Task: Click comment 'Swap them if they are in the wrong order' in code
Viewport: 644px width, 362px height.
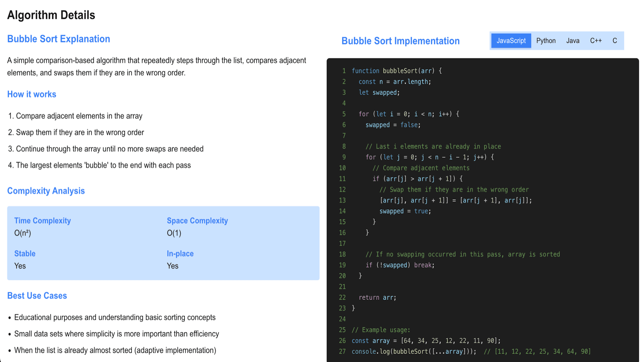Action: pos(454,189)
